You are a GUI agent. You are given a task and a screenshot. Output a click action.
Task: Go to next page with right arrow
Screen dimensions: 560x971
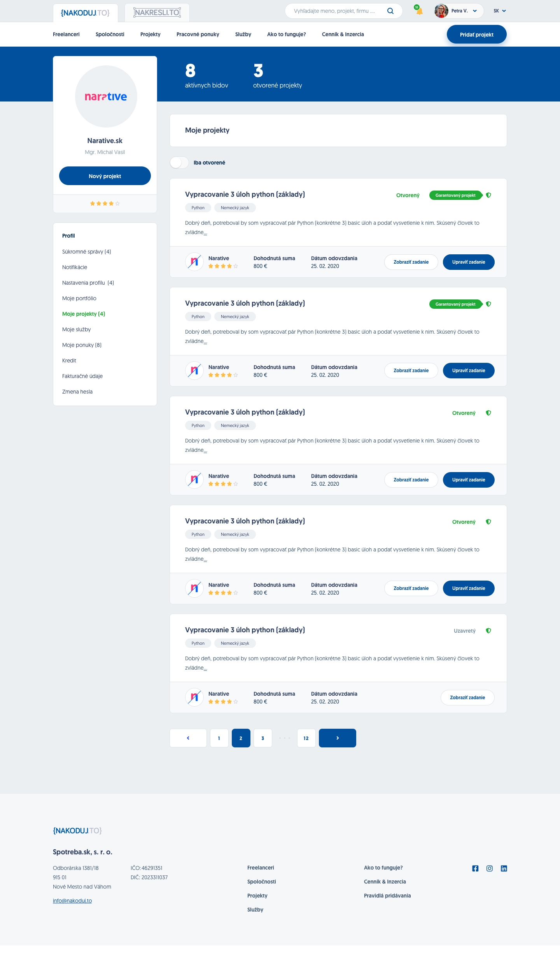point(338,738)
